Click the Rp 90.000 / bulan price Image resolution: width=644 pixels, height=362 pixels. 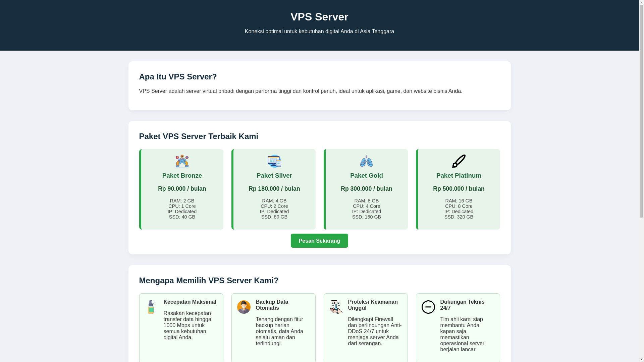pos(182,189)
